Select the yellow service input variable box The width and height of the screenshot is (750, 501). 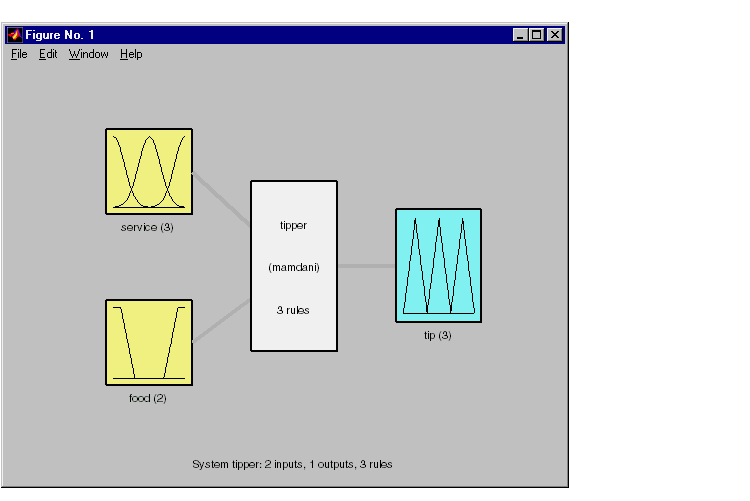click(149, 171)
